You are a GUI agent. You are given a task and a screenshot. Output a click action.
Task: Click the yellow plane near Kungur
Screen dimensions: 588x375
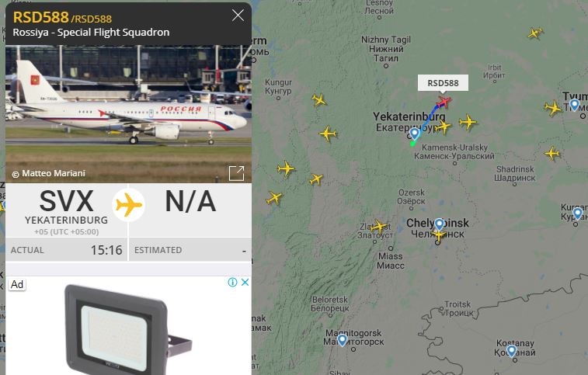click(x=318, y=99)
